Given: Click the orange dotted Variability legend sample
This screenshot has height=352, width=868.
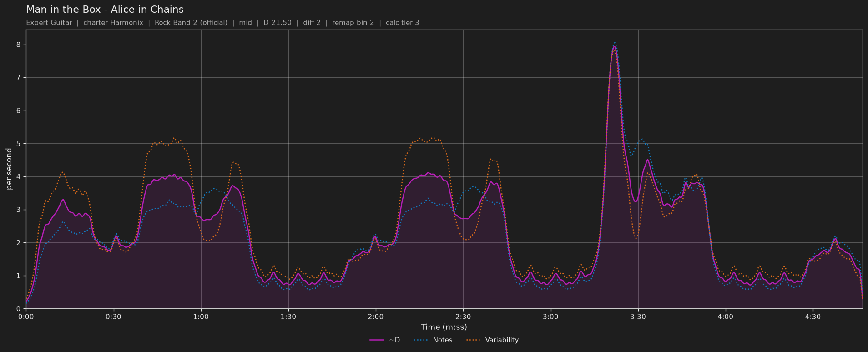Looking at the screenshot, I should click(474, 340).
